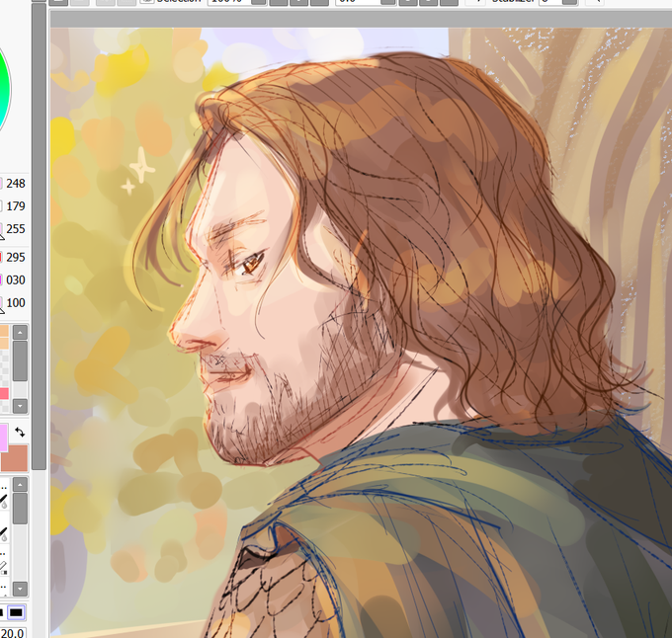Viewport: 672px width, 638px height.
Task: Click swatch palette scroll-down arrow
Action: [x=20, y=406]
